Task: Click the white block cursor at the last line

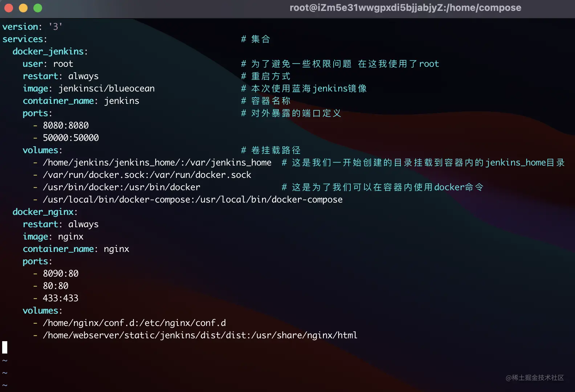Action: click(5, 347)
